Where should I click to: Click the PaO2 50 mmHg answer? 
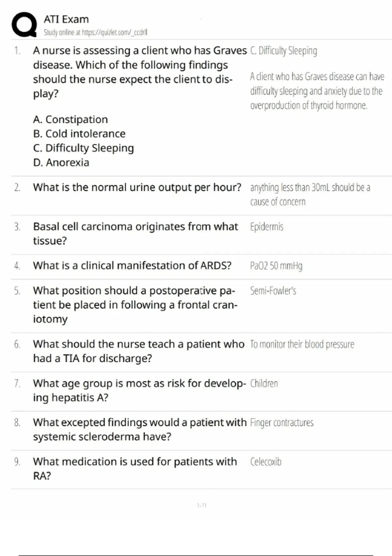point(276,266)
